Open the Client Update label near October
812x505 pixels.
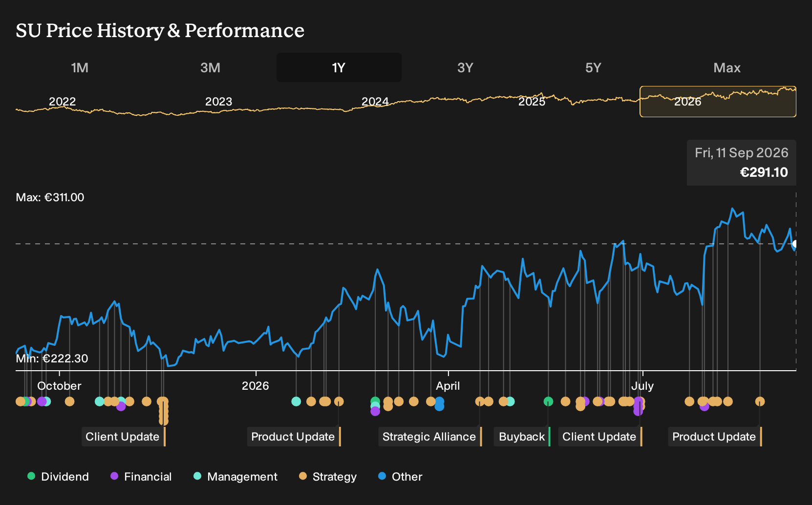[x=123, y=437]
